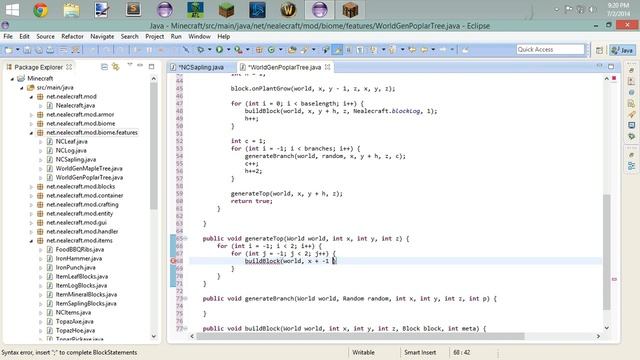
Task: Open the Debug dropdown arrow
Action: 209,50
